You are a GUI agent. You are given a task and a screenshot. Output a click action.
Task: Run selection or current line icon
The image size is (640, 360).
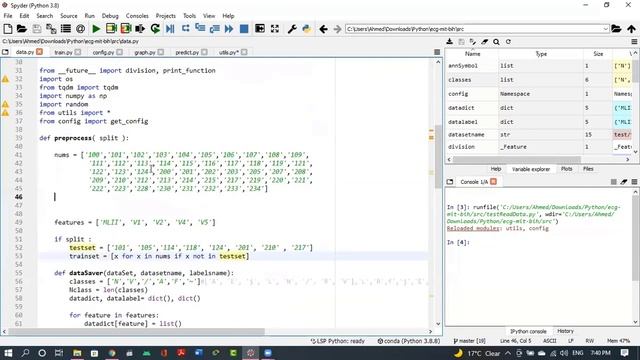click(140, 29)
